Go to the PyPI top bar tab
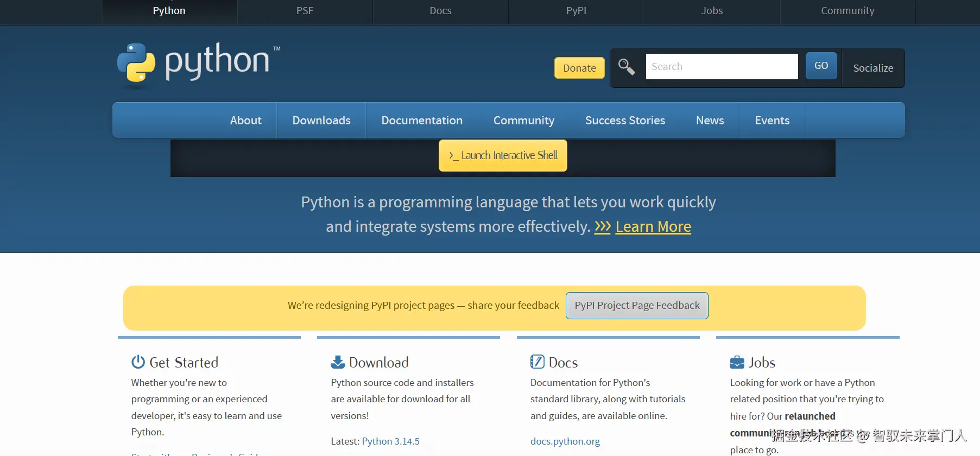Image resolution: width=980 pixels, height=456 pixels. pyautogui.click(x=577, y=11)
